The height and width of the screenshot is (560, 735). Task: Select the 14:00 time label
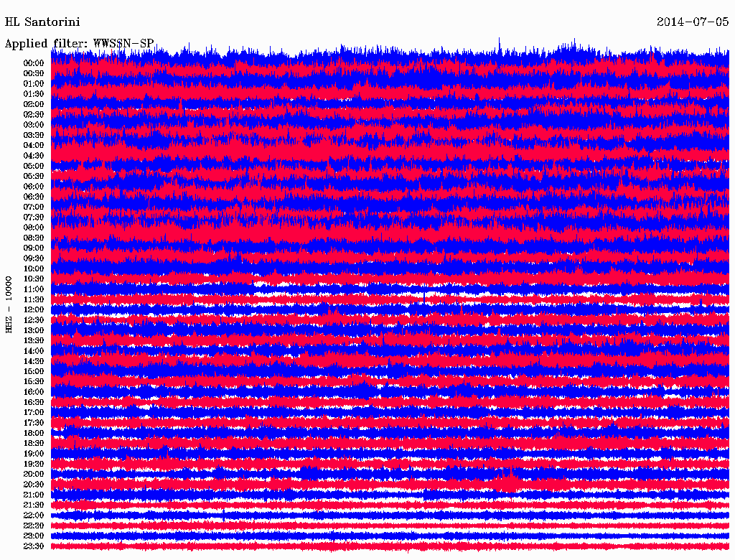(x=34, y=351)
